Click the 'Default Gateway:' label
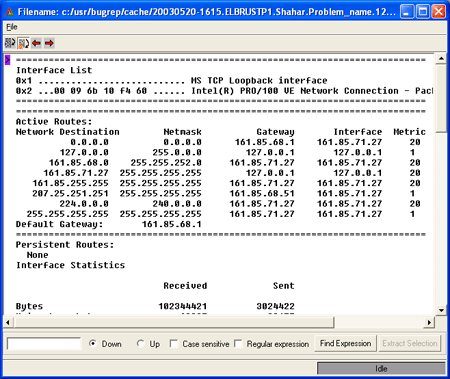 click(x=59, y=224)
